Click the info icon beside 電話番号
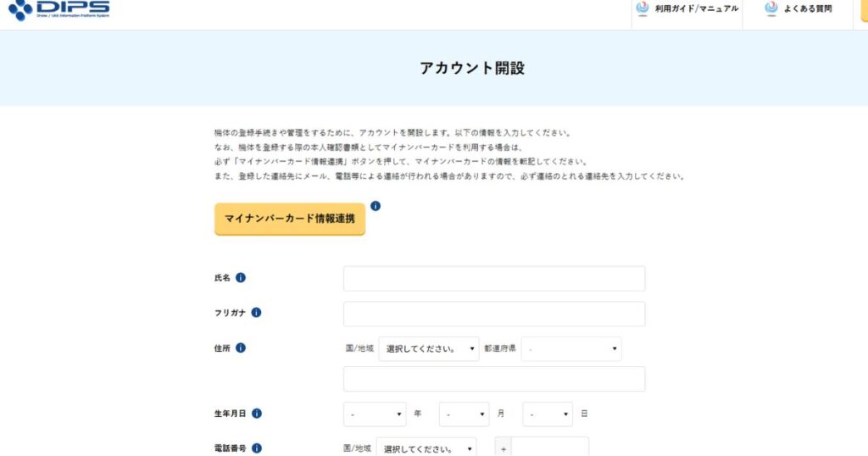The height and width of the screenshot is (456, 868). (256, 448)
